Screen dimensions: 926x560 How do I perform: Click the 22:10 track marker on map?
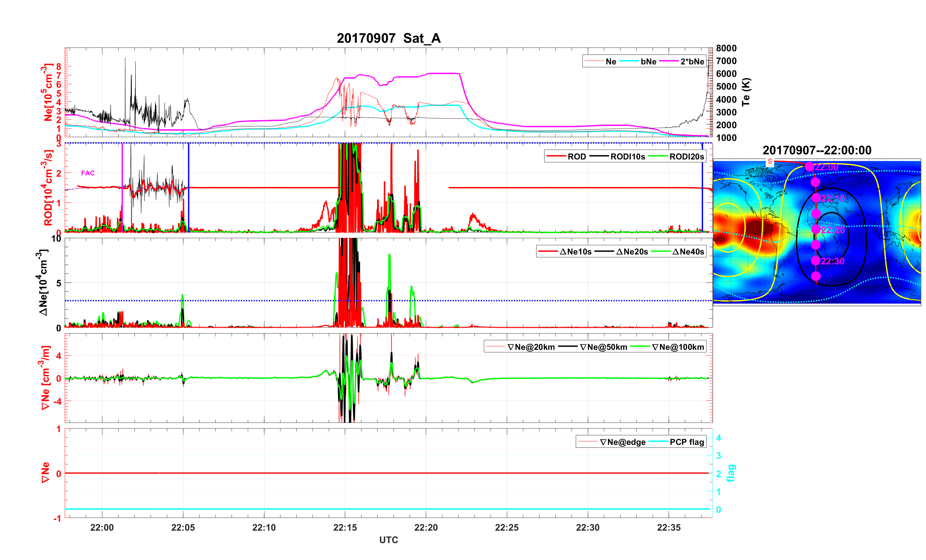(816, 198)
